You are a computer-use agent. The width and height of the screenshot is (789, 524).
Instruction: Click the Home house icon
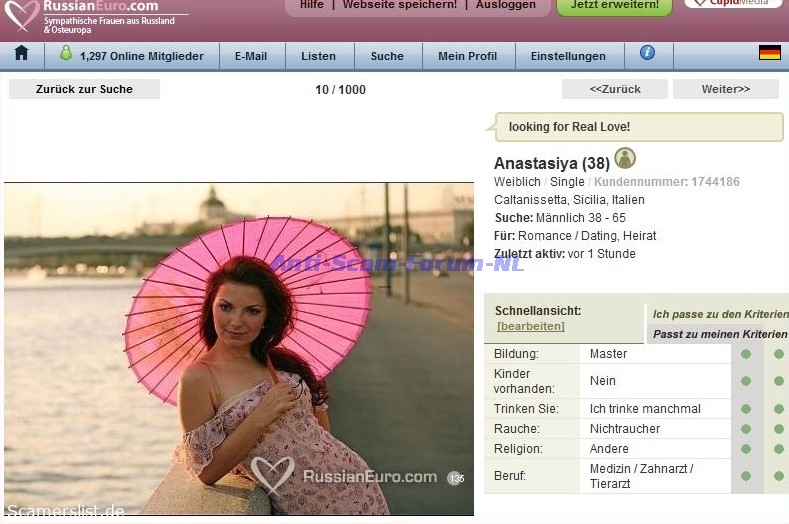tap(21, 54)
